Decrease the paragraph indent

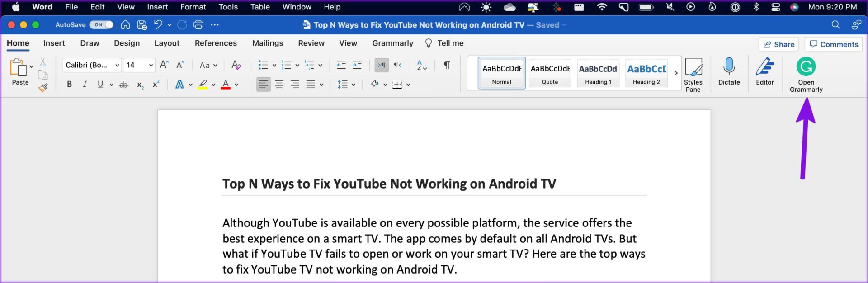pyautogui.click(x=341, y=65)
